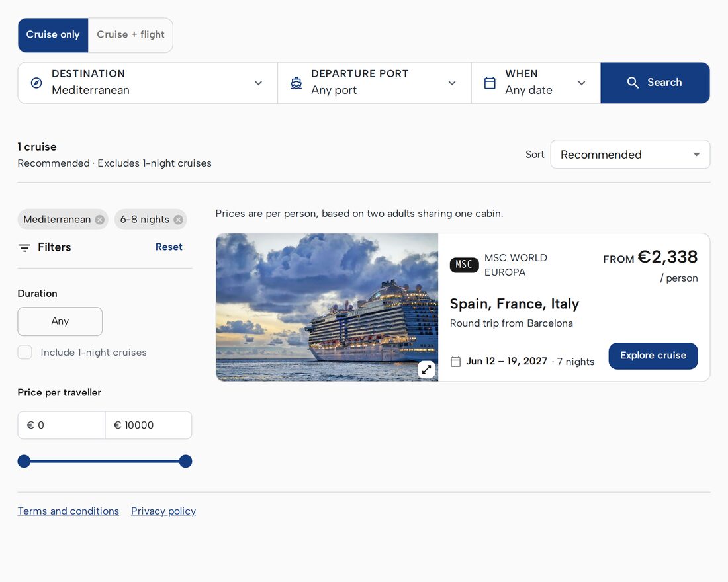Viewport: 728px width, 582px height.
Task: Click the Round trip from Barcelona text
Action: [511, 323]
